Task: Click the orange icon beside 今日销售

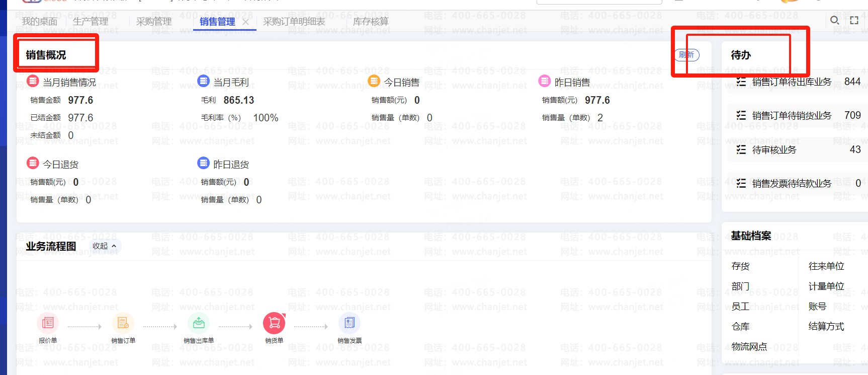Action: pos(374,81)
